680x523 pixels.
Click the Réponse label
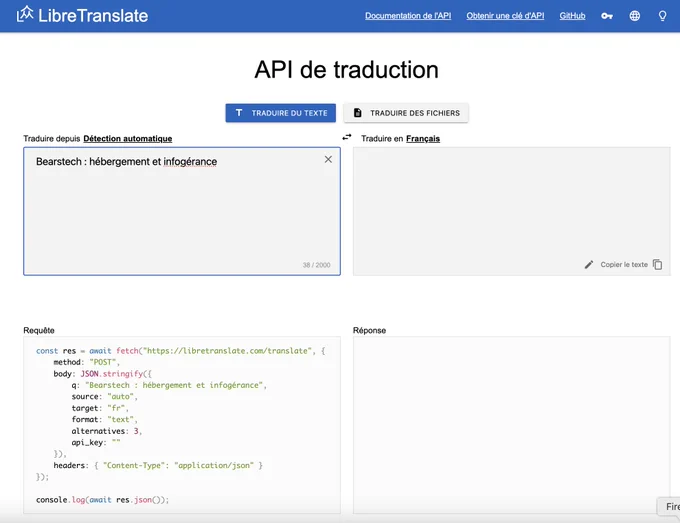point(369,330)
